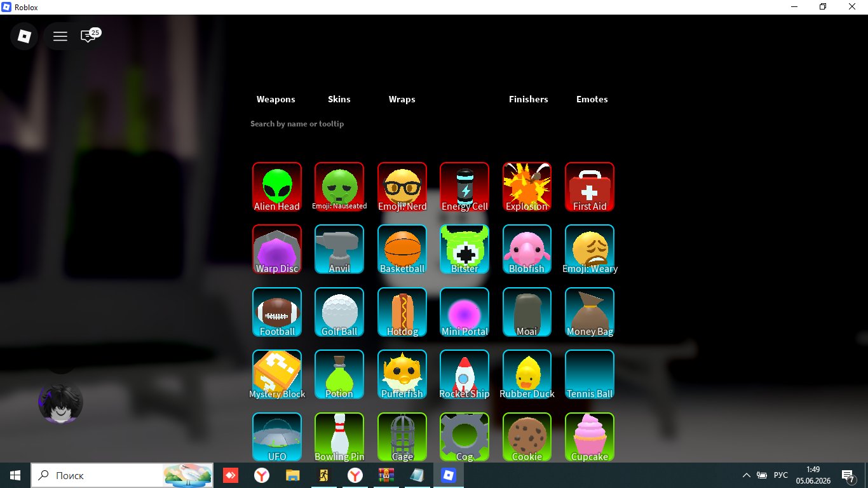This screenshot has width=868, height=488.
Task: Pick the Basketball item
Action: point(402,249)
